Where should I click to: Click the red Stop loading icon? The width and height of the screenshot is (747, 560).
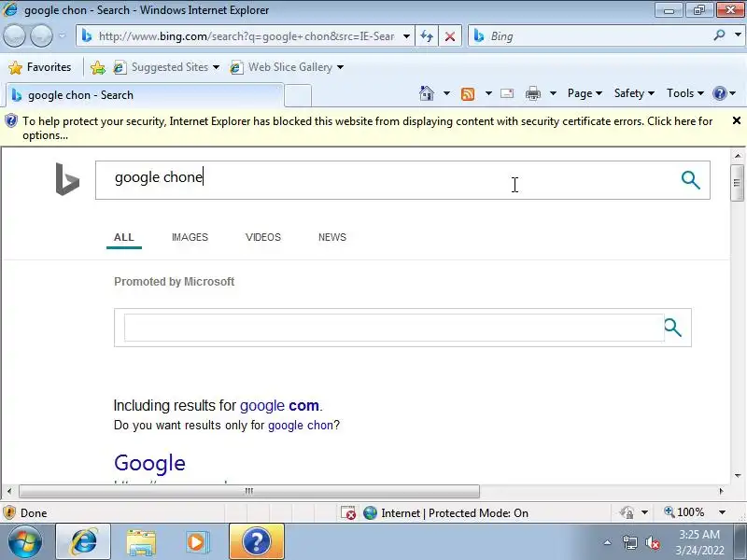click(450, 36)
